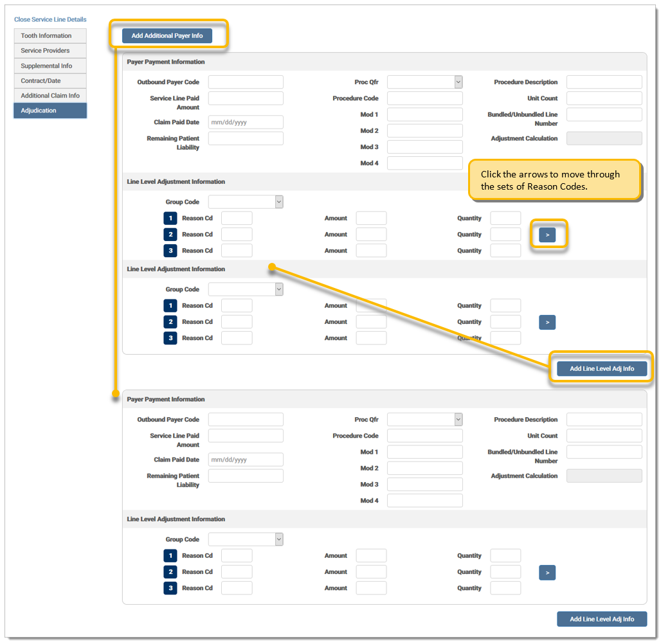Click Mod 2 field in second payer section
661x644 pixels.
click(424, 468)
